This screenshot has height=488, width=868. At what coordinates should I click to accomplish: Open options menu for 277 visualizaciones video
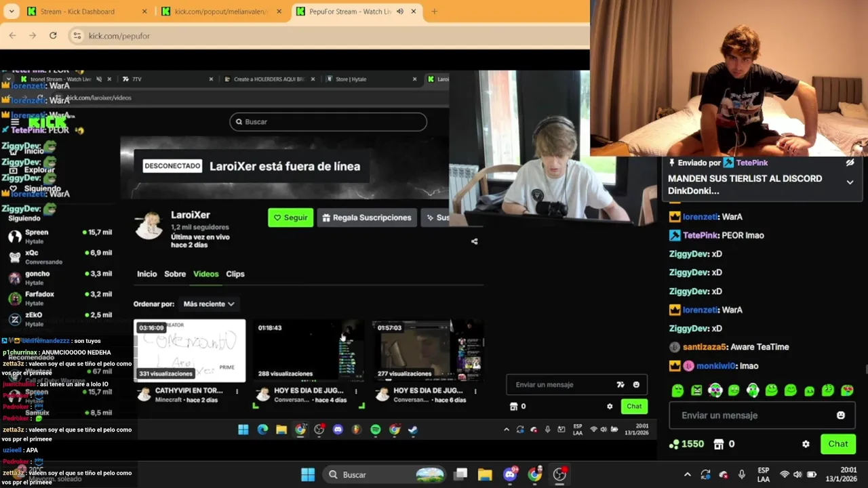[x=475, y=391]
